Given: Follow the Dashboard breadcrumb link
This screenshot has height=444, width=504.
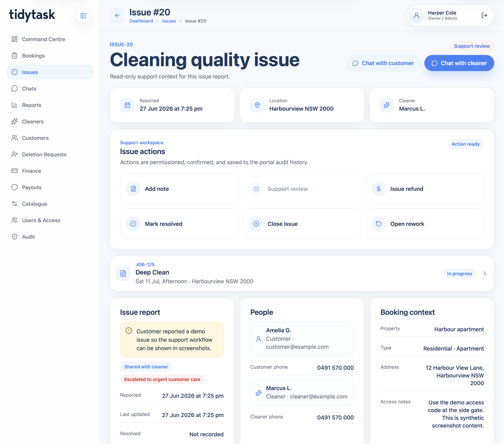Looking at the screenshot, I should tap(141, 21).
